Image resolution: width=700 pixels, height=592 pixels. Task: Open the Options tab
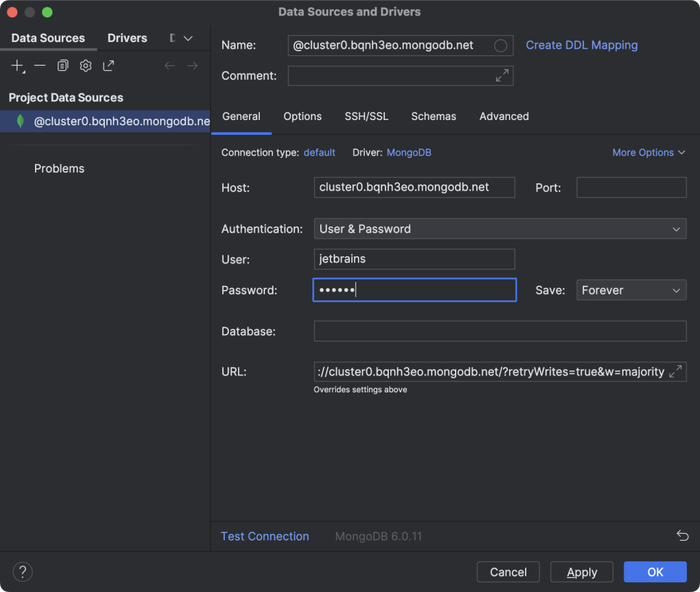pyautogui.click(x=302, y=117)
